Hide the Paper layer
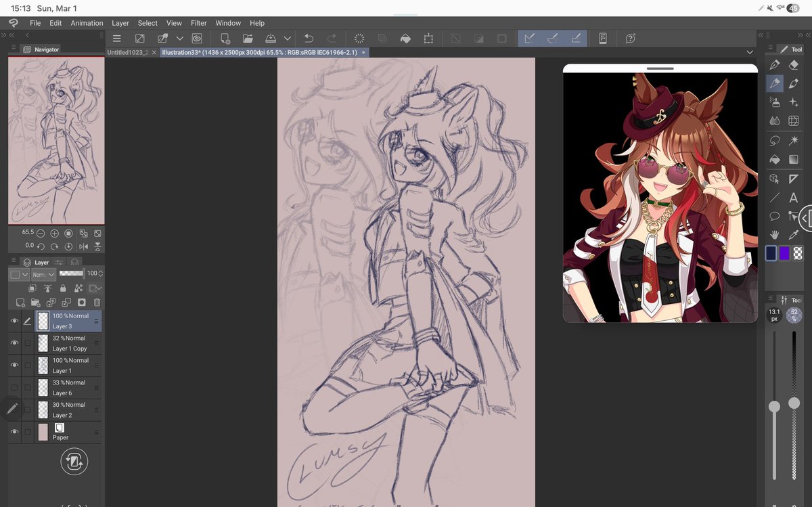The width and height of the screenshot is (812, 507). [x=14, y=432]
